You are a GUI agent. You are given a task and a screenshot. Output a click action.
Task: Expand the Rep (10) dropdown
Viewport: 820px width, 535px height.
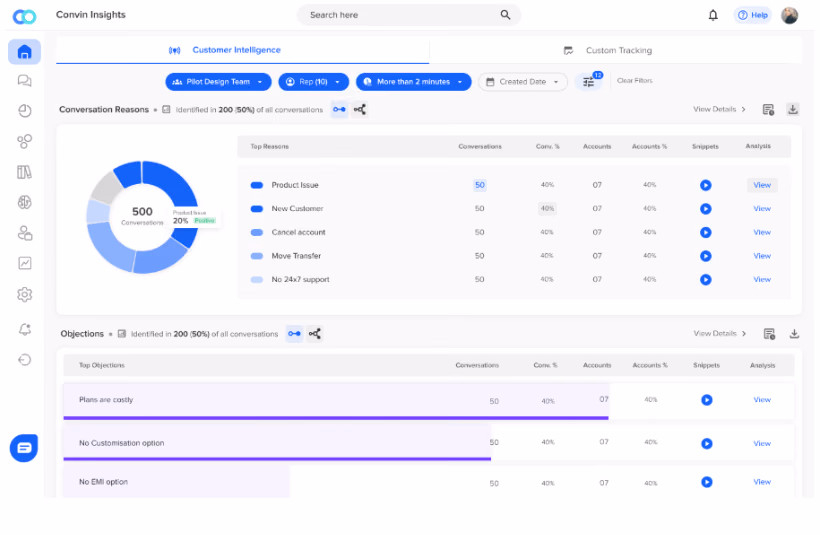click(x=313, y=82)
